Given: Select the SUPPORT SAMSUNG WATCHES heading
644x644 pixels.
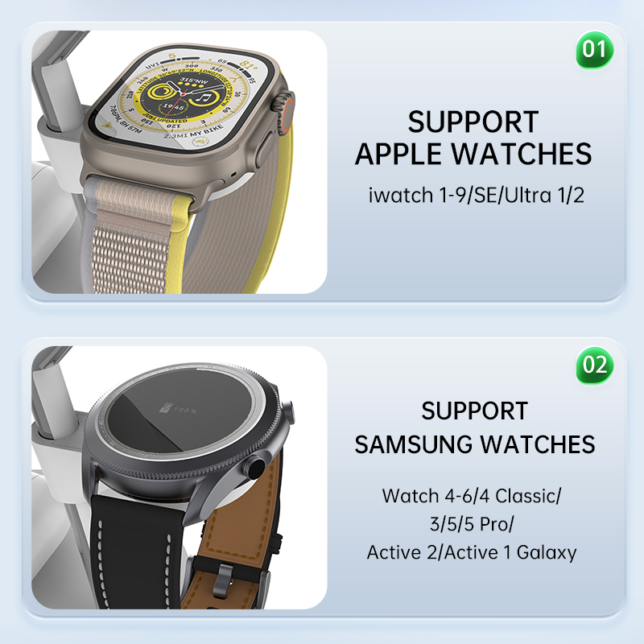Looking at the screenshot, I should 475,427.
